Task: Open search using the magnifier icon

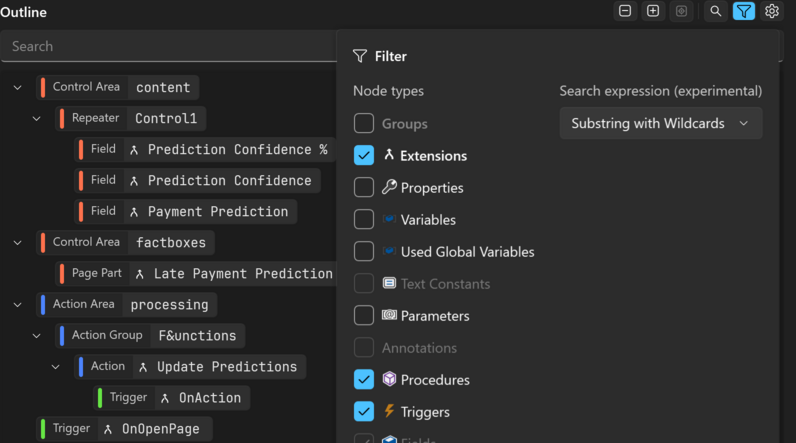Action: 715,11
